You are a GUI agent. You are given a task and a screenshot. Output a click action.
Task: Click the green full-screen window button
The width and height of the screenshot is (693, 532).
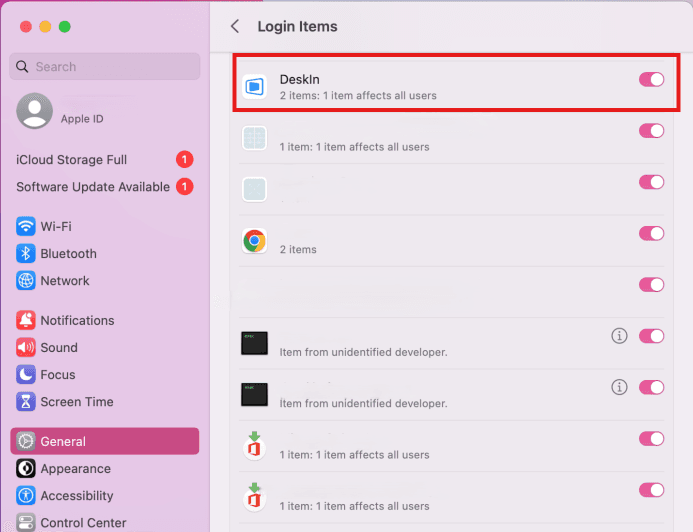point(65,27)
